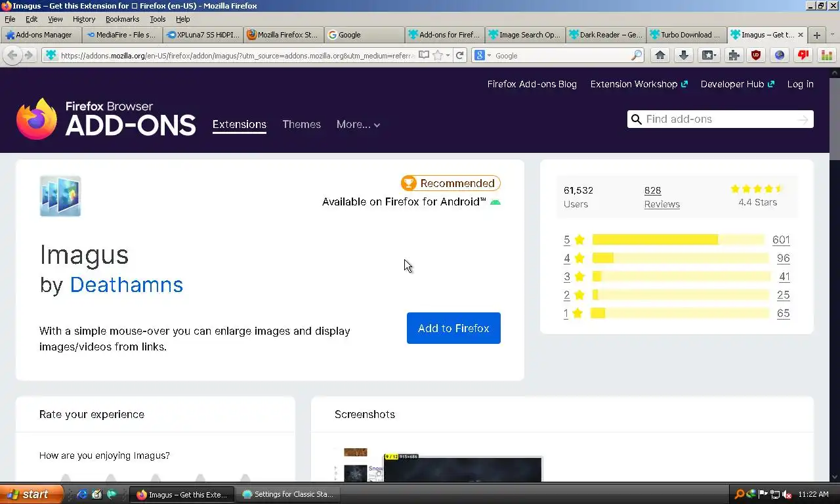Open the File menu
Screen dimensions: 840x504
coord(10,19)
